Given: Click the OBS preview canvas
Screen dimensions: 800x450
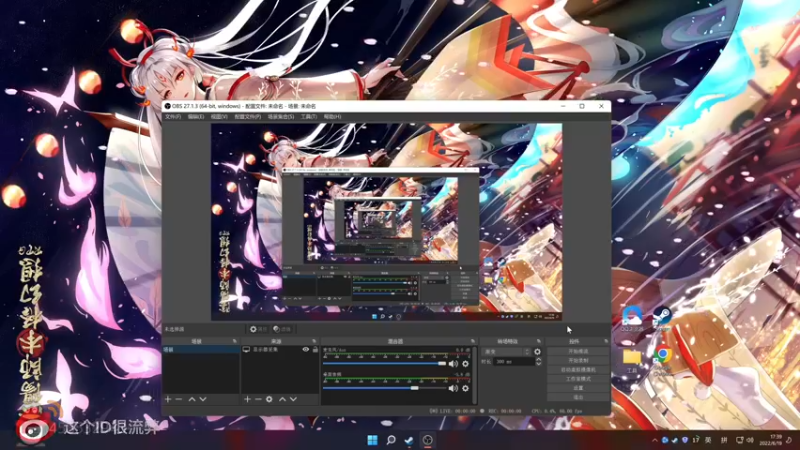Looking at the screenshot, I should 387,222.
